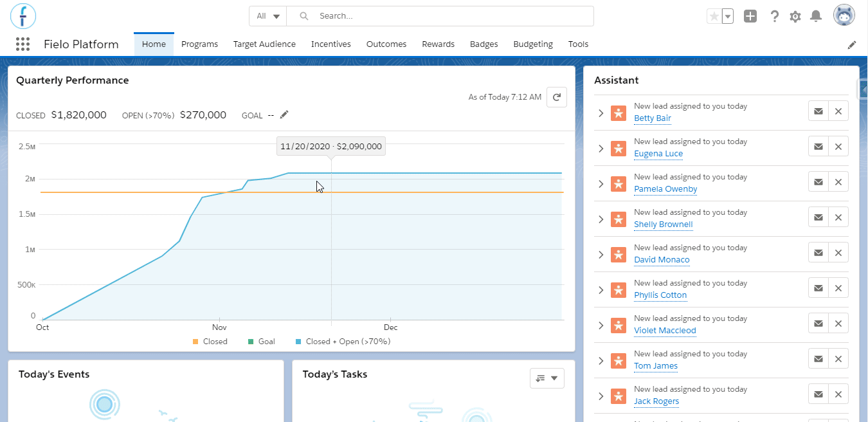Open the Programs tab

[x=199, y=44]
